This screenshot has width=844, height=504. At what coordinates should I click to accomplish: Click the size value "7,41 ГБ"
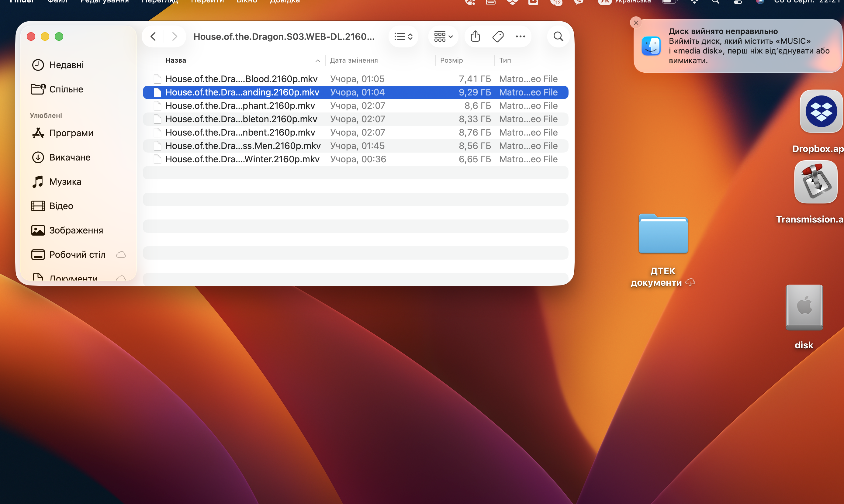point(475,79)
